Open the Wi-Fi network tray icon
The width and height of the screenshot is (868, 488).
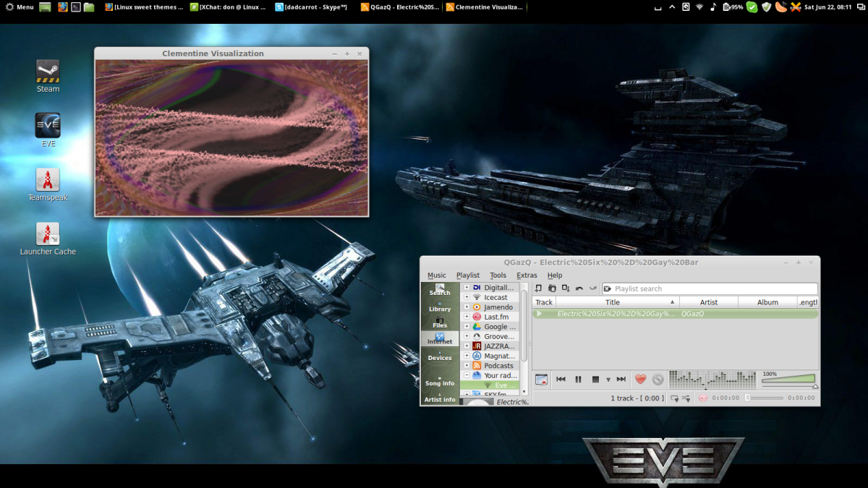point(699,7)
